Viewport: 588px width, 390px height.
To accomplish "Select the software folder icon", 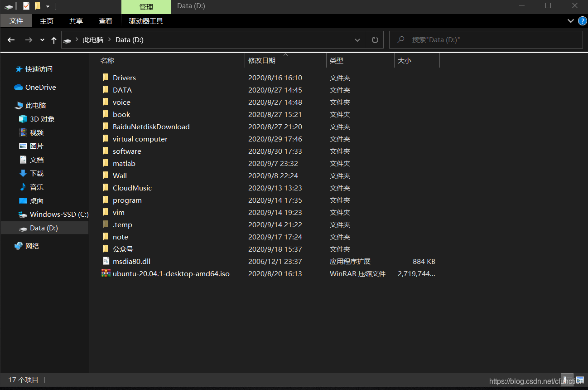I will (106, 151).
